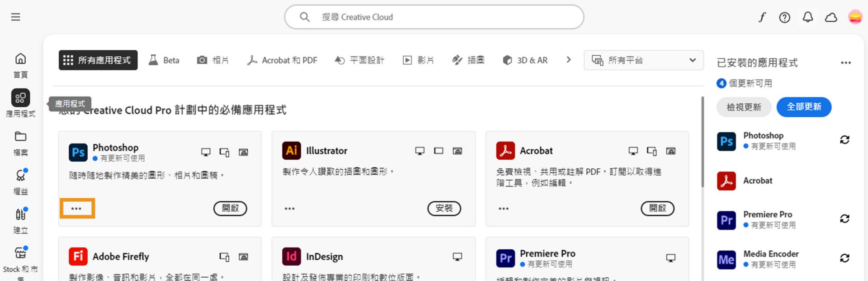The height and width of the screenshot is (281, 868).
Task: Open the notifications bell
Action: 807,17
